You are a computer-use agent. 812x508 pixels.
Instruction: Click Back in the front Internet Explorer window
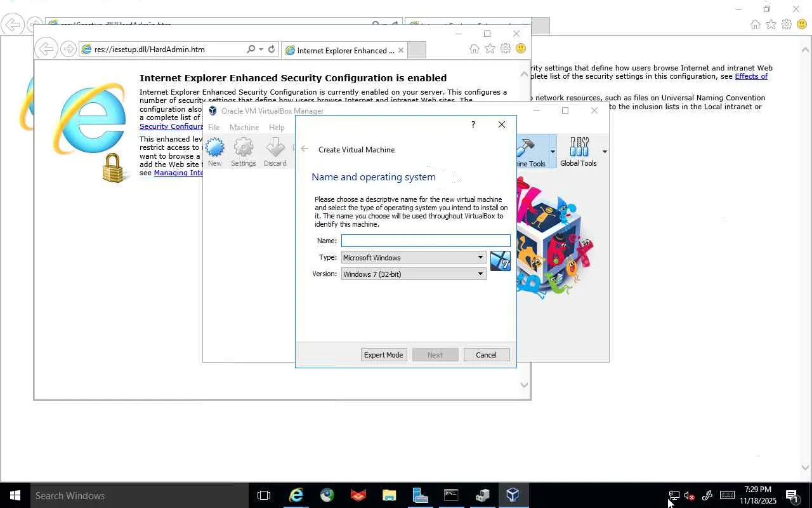pos(45,49)
